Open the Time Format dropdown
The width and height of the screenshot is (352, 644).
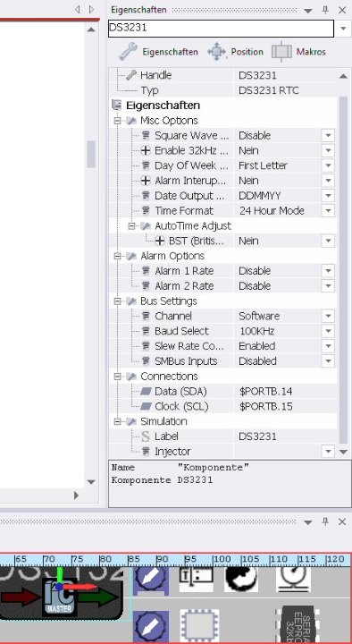pyautogui.click(x=328, y=211)
